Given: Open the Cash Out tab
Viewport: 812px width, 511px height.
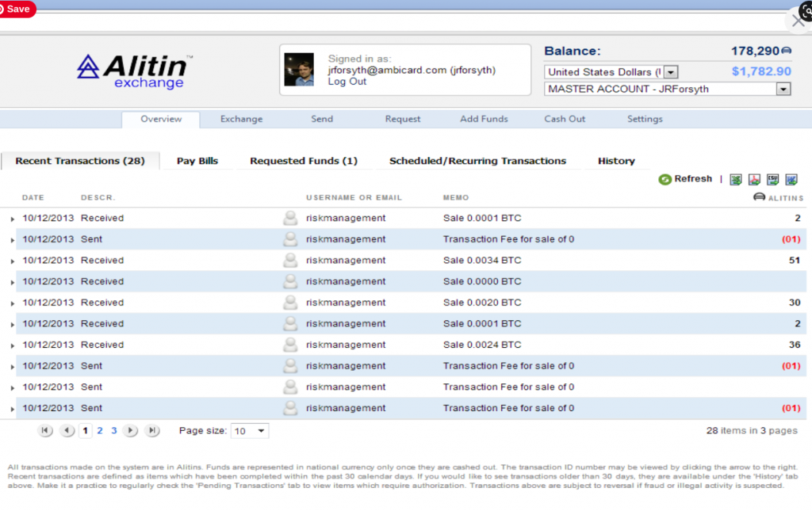Looking at the screenshot, I should click(565, 119).
